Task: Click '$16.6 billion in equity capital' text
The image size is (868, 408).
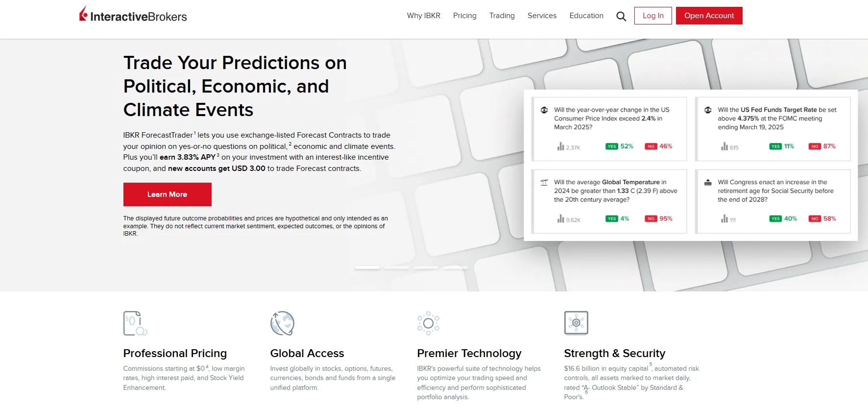Action: [606, 368]
